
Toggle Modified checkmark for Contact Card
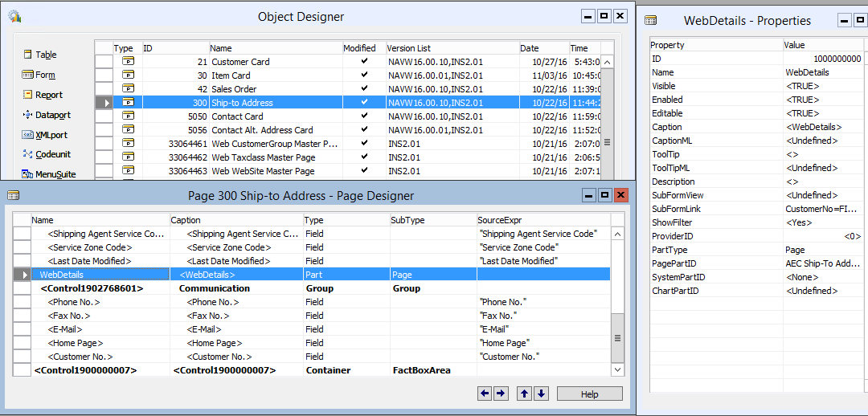pyautogui.click(x=364, y=116)
